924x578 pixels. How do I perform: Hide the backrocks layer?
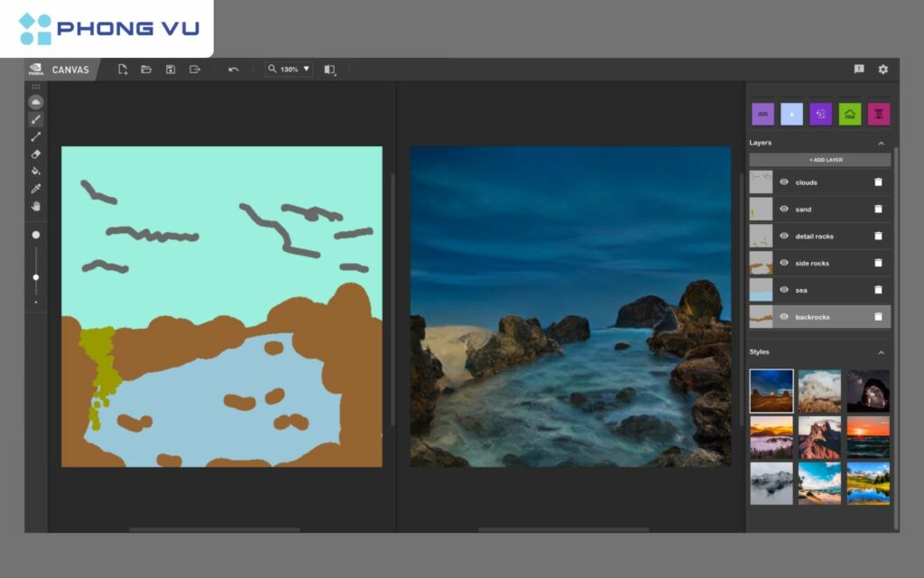coord(784,317)
